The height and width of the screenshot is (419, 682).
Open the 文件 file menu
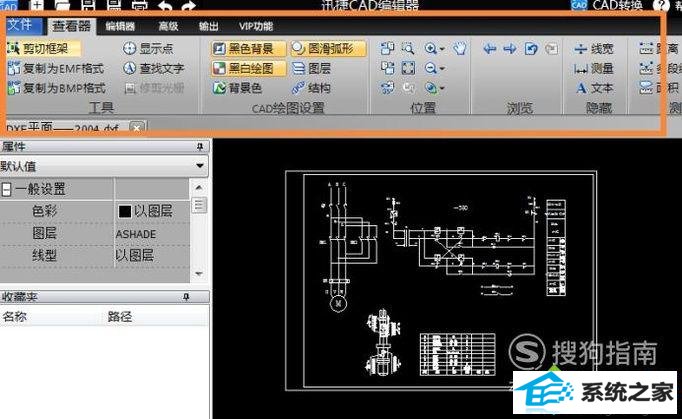[22, 25]
